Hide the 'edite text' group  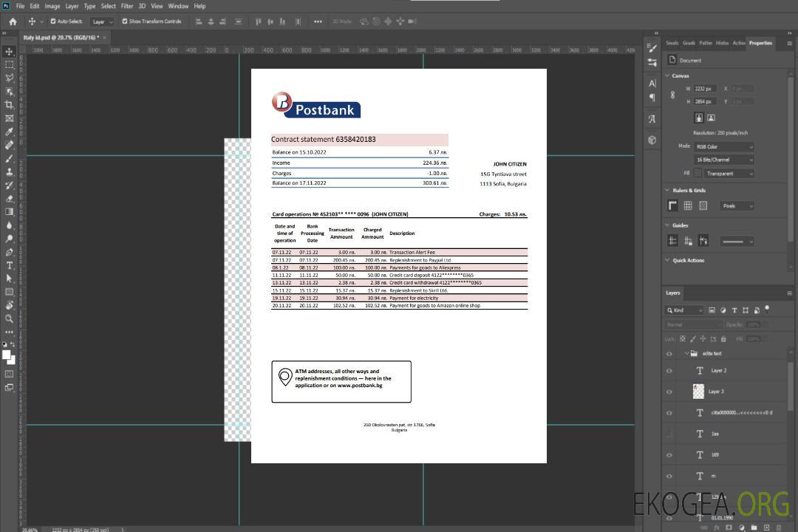click(x=669, y=354)
